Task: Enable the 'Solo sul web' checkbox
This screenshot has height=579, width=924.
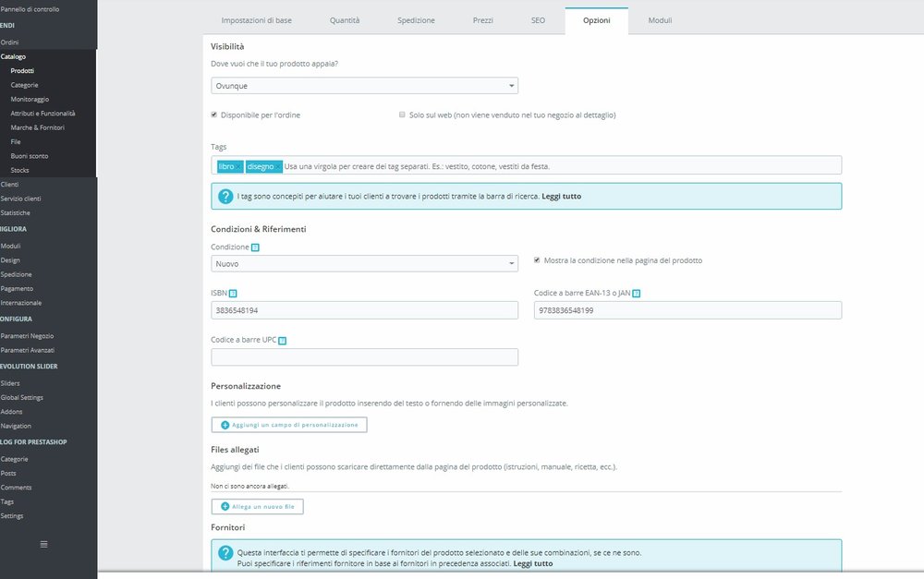Action: [402, 115]
